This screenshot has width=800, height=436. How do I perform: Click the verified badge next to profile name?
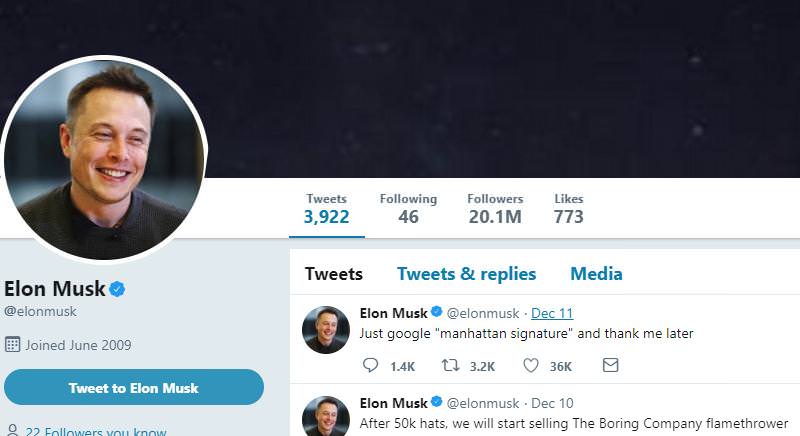(117, 289)
